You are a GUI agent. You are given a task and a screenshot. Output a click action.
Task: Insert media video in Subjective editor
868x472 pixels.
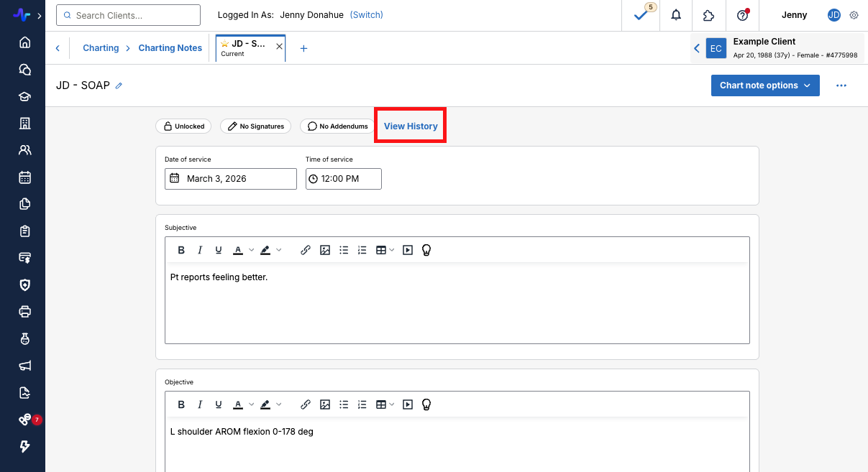[x=408, y=250]
